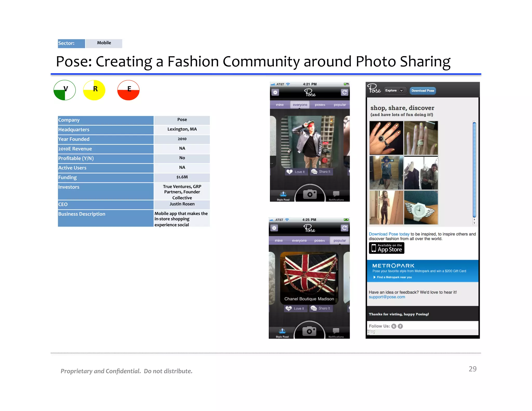Follow the 'Download Pose today' link
This screenshot has width=532, height=411.
coord(389,234)
